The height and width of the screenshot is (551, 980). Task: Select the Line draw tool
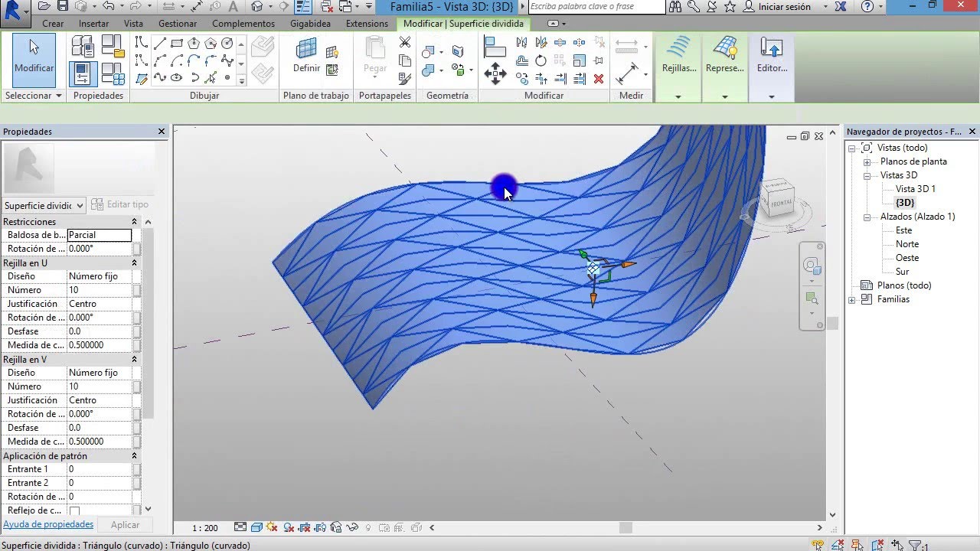(159, 43)
